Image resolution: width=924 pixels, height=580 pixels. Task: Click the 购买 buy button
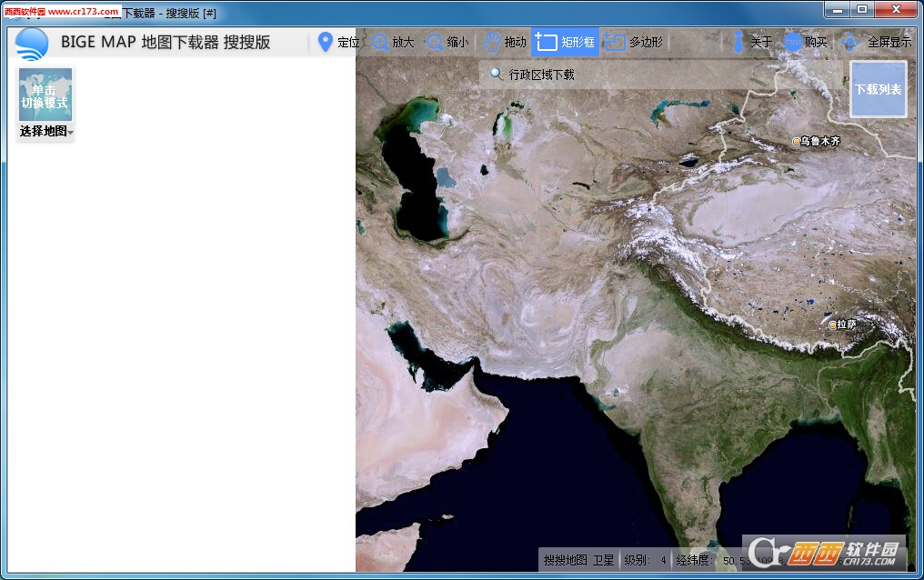click(806, 43)
